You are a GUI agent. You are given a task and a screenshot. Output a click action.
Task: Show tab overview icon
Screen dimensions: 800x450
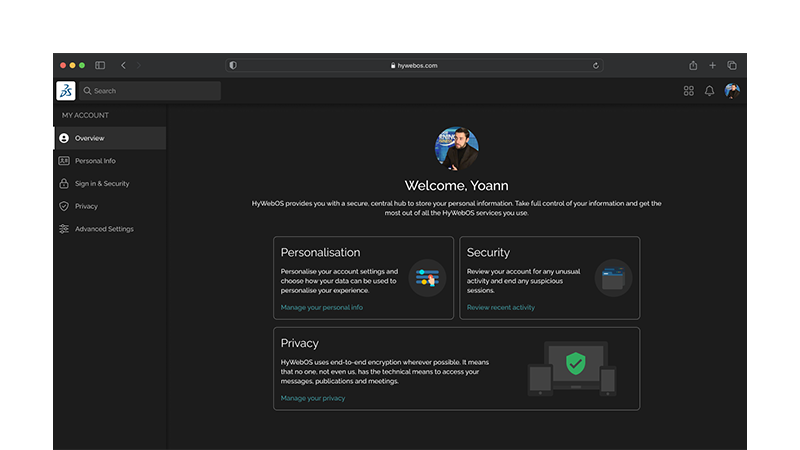[x=732, y=65]
